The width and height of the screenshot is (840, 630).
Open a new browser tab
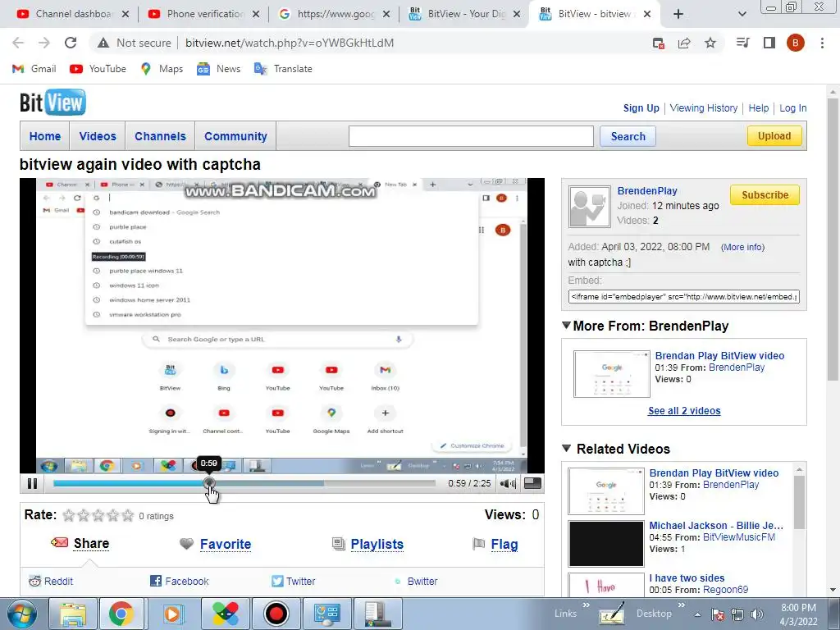point(678,14)
